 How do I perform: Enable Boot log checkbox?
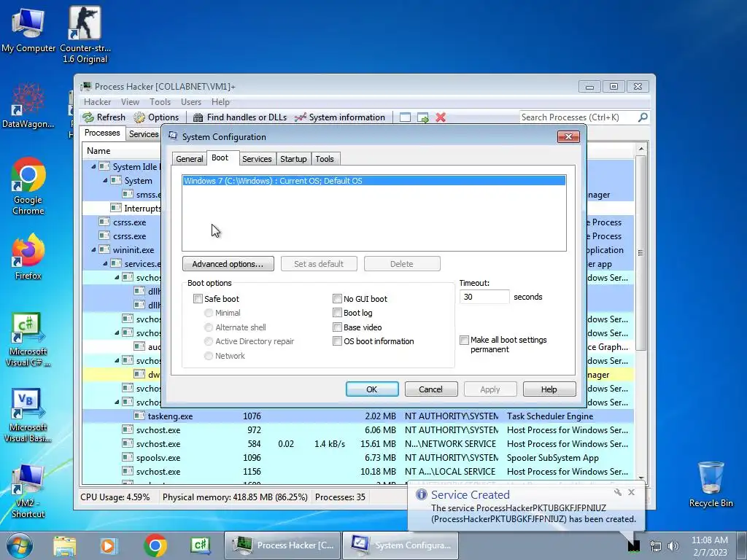click(337, 313)
